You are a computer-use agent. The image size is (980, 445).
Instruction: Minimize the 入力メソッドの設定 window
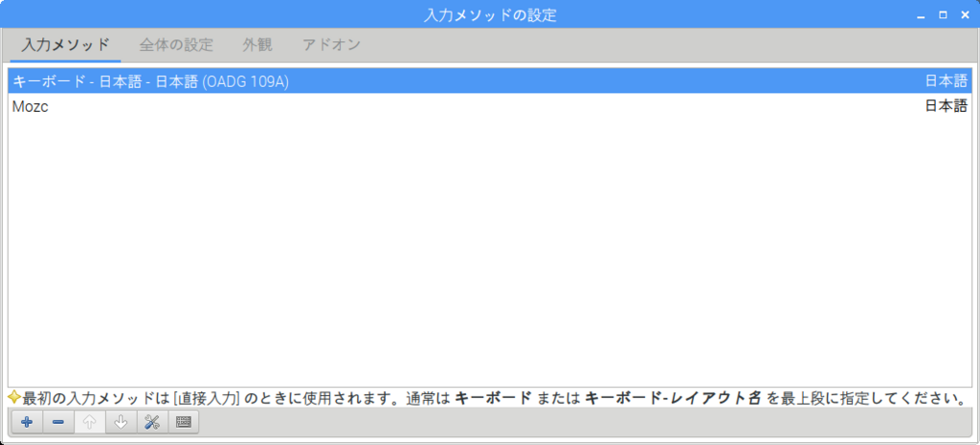tap(920, 15)
